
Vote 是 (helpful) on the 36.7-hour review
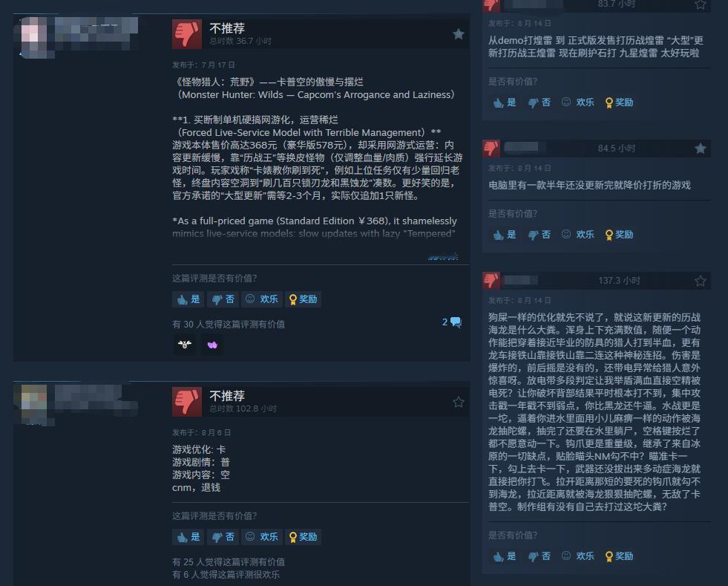pyautogui.click(x=188, y=299)
